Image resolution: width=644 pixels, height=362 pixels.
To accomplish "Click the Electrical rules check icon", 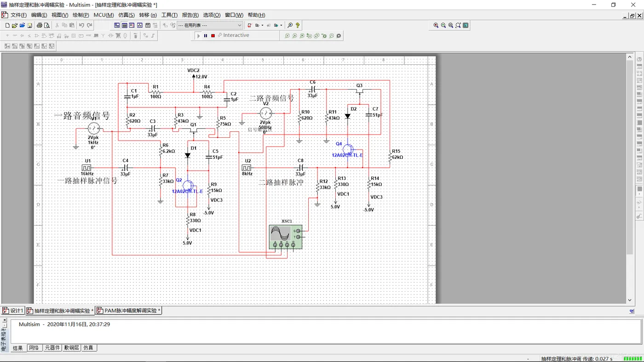I will tap(250, 25).
